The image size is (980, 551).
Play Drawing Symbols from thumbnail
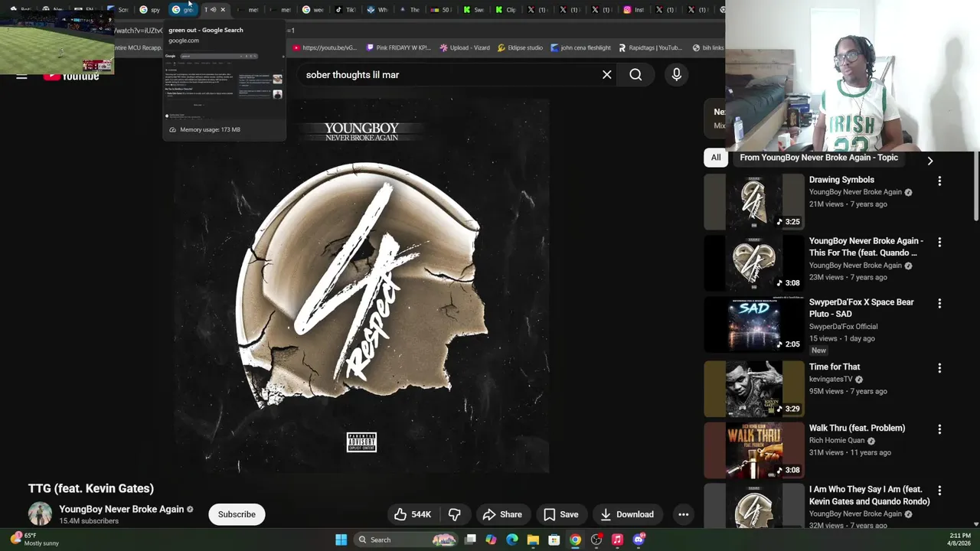pyautogui.click(x=753, y=202)
